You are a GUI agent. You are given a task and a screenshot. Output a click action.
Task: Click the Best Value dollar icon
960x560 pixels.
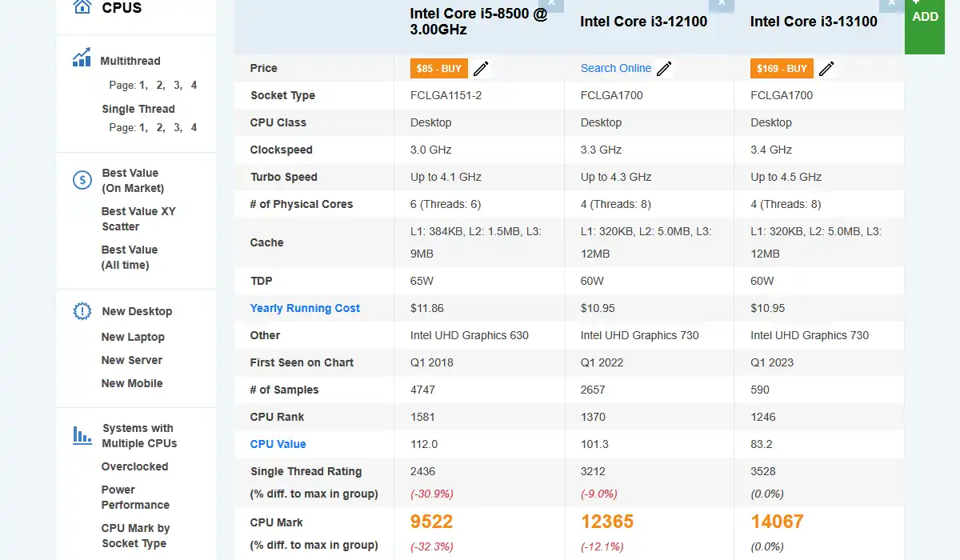click(82, 180)
